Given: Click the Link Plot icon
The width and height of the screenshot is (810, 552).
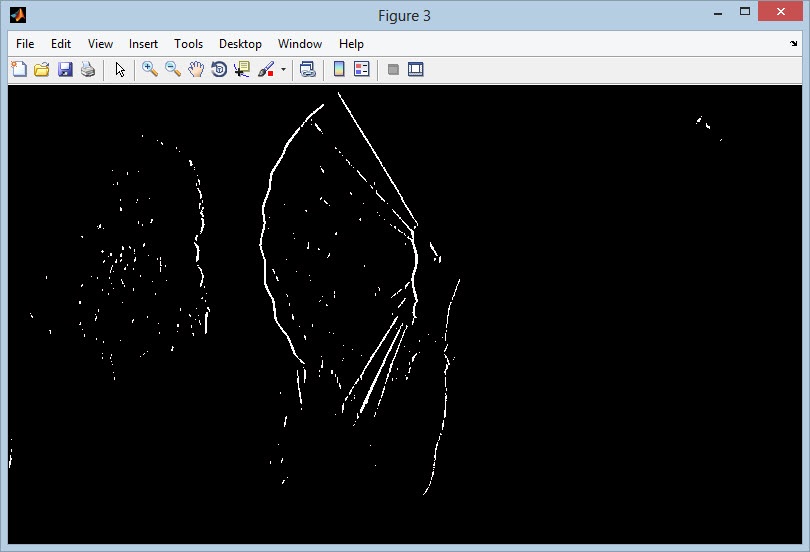Looking at the screenshot, I should point(307,69).
